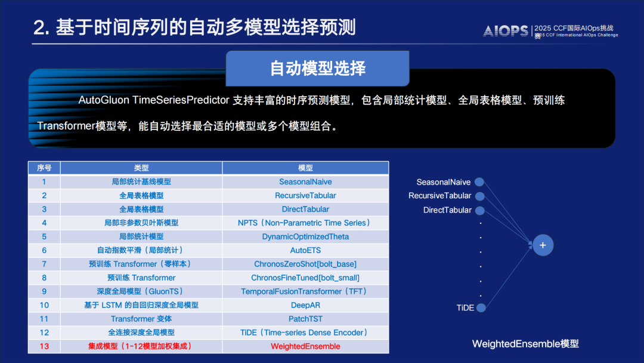Click type cell 预训练 Transformer（零样本）
This screenshot has width=644, height=363.
tap(141, 264)
